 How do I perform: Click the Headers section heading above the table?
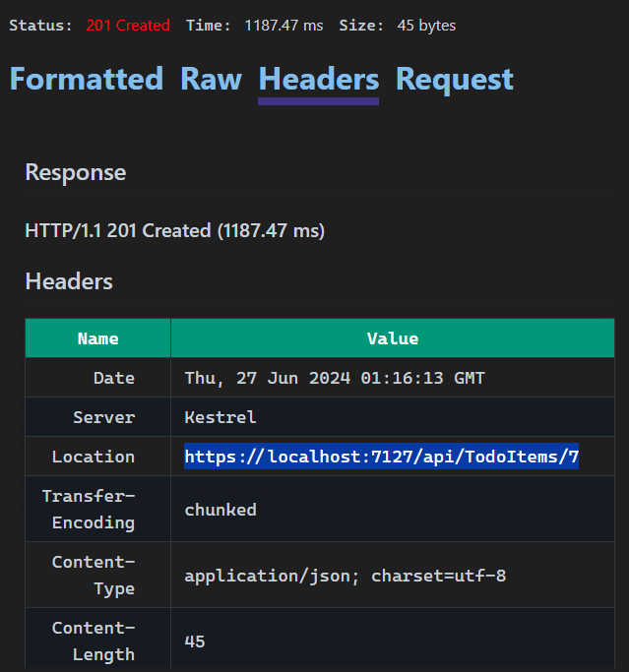click(69, 282)
